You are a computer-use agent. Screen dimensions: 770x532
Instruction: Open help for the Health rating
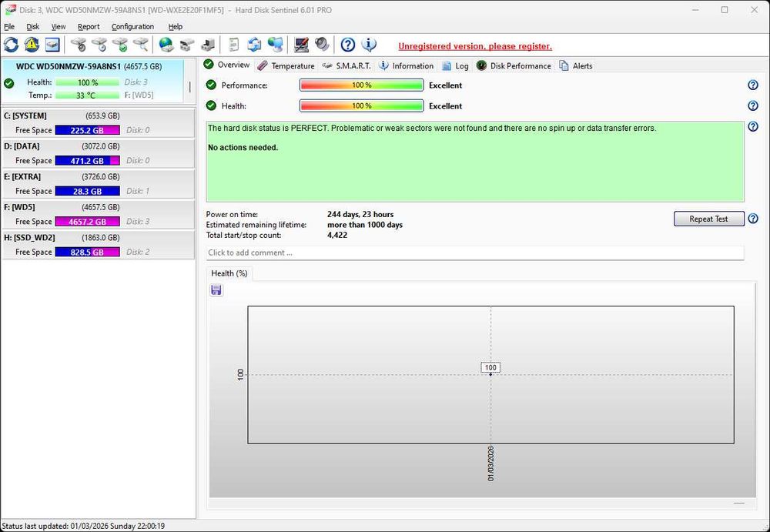(753, 105)
